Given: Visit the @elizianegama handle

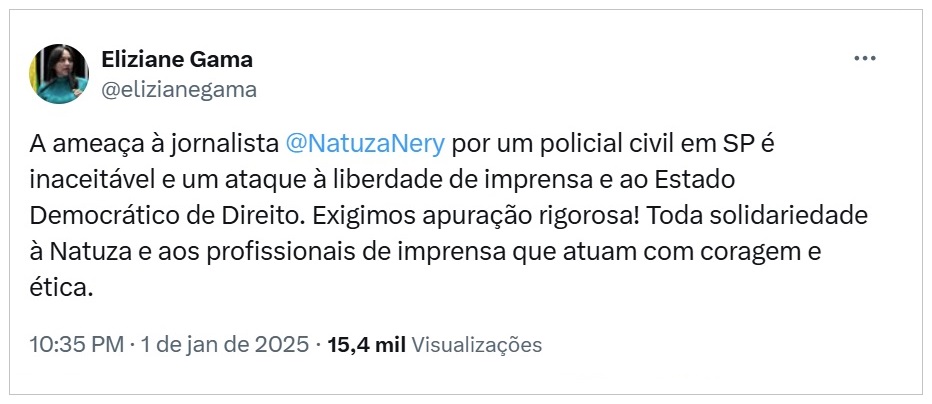Looking at the screenshot, I should [179, 90].
